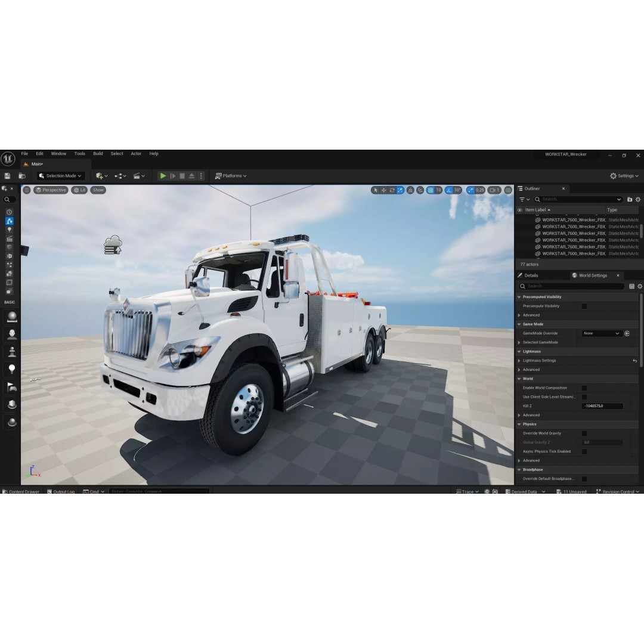644x644 pixels.
Task: Click the Save current level icon
Action: [x=7, y=176]
